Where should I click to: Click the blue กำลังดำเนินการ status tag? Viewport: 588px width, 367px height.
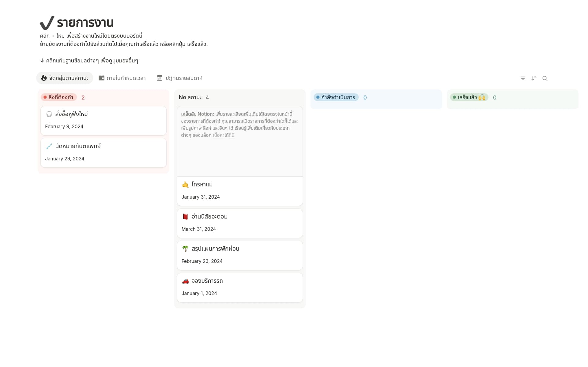pos(336,97)
